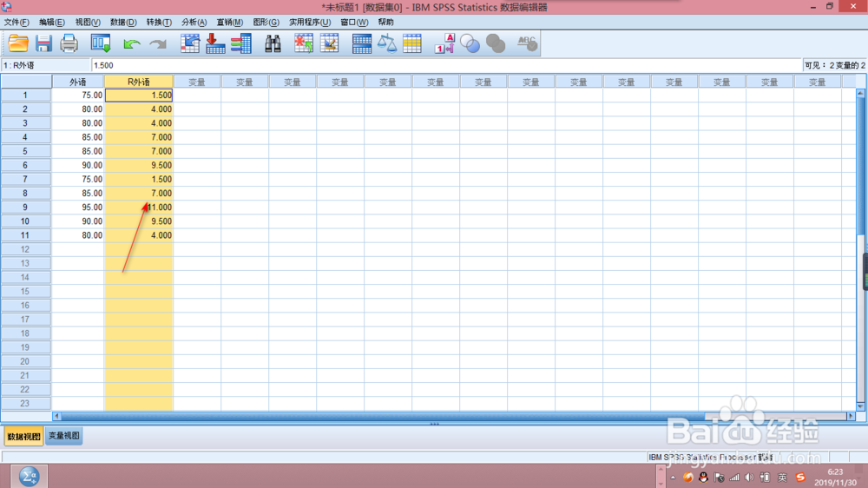Open the 实用程序(U) menu

coord(310,23)
